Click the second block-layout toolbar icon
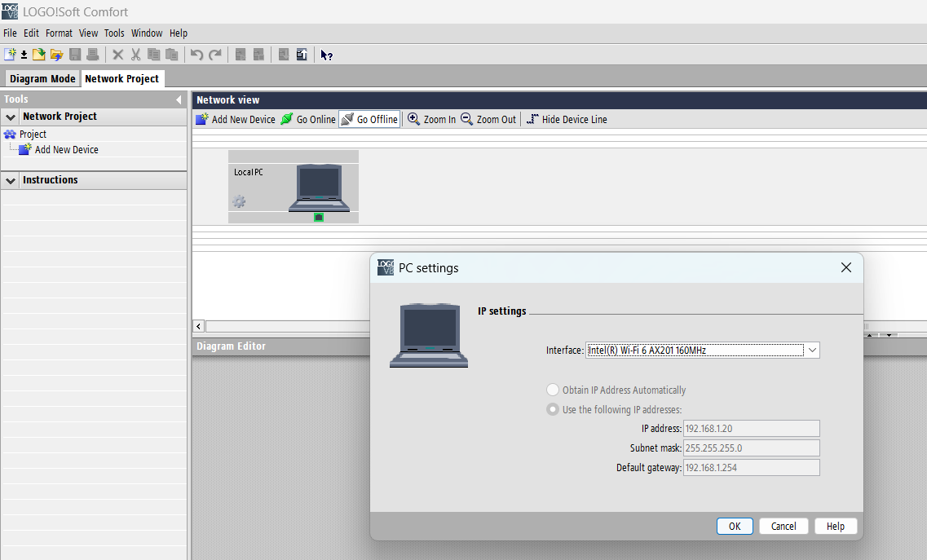The width and height of the screenshot is (927, 560). pyautogui.click(x=258, y=55)
